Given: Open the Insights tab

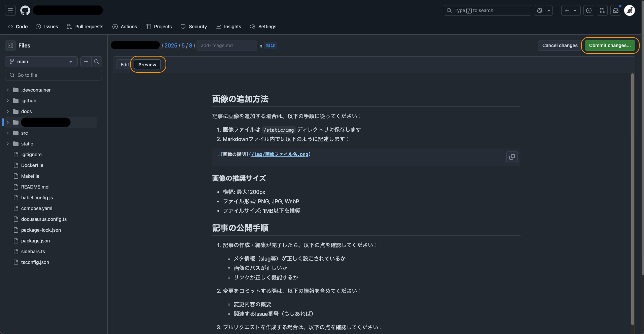Looking at the screenshot, I should pos(228,27).
